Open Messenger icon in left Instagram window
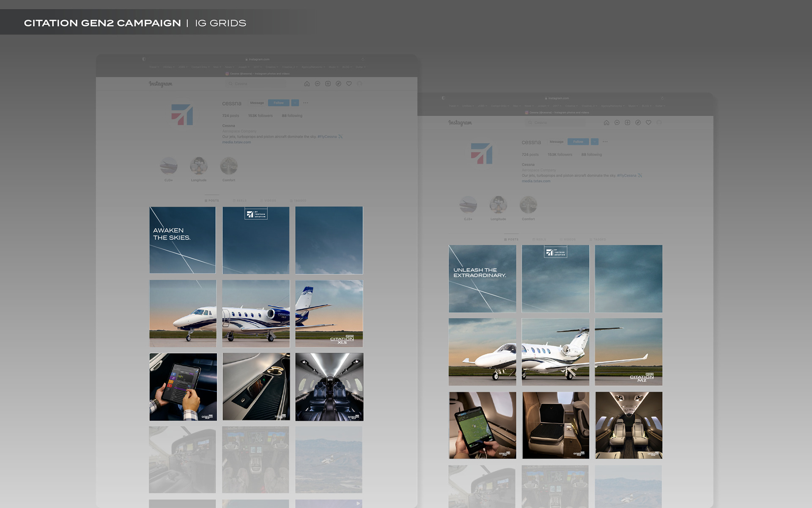 [318, 84]
